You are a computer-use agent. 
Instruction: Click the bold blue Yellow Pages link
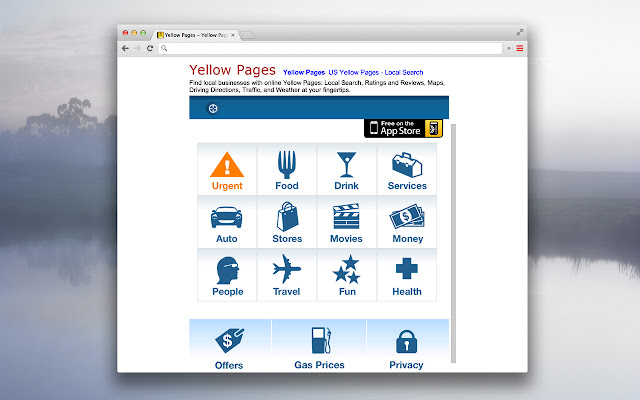[304, 72]
